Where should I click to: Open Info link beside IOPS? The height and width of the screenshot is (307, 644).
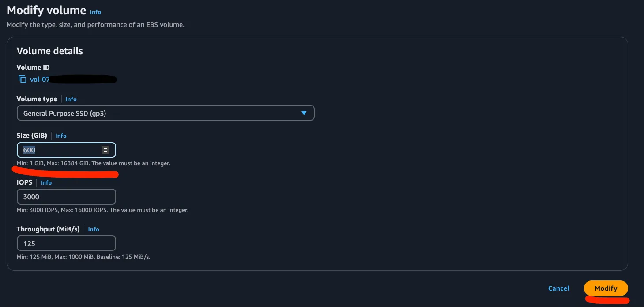(x=46, y=183)
